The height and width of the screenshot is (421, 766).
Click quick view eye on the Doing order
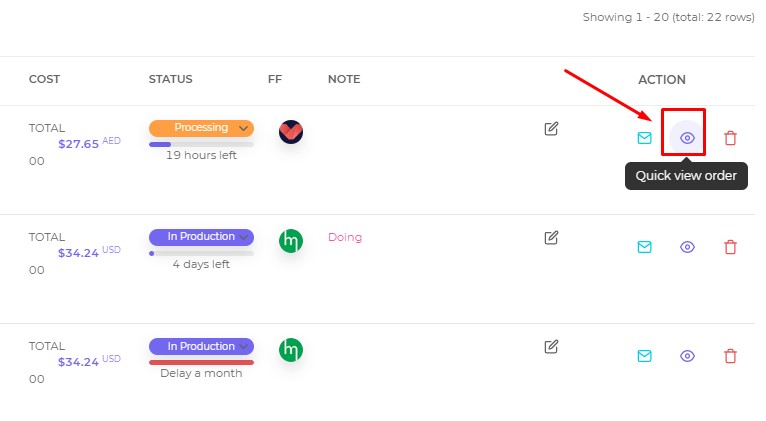[x=687, y=247]
